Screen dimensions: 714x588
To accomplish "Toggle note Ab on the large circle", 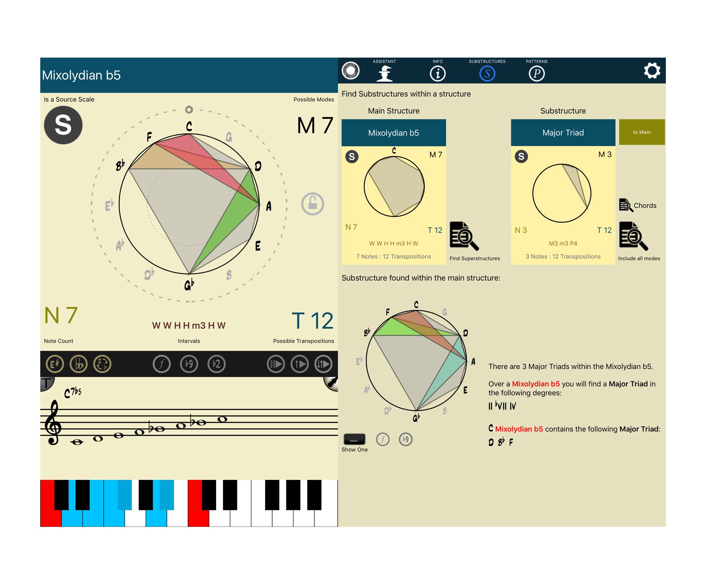I will click(120, 245).
